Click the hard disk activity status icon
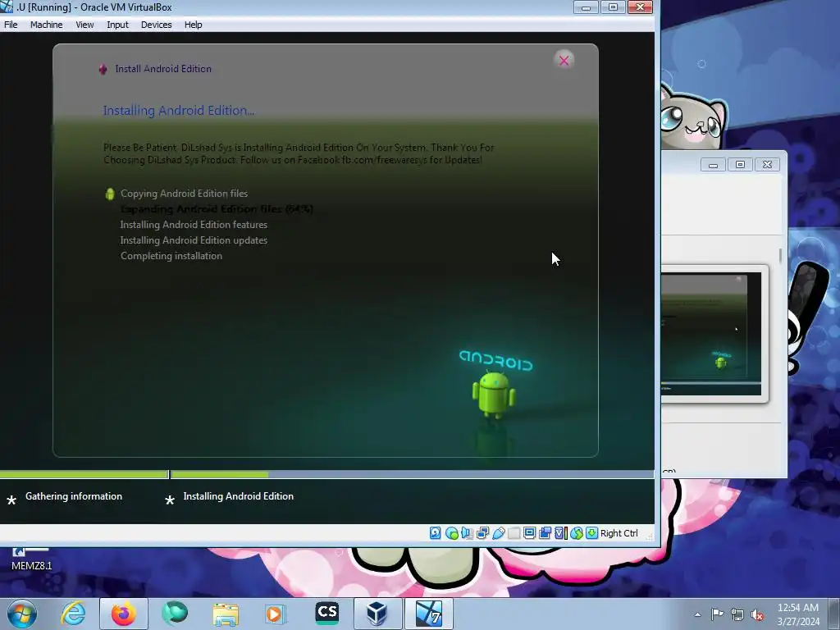The width and height of the screenshot is (840, 630). pos(435,533)
